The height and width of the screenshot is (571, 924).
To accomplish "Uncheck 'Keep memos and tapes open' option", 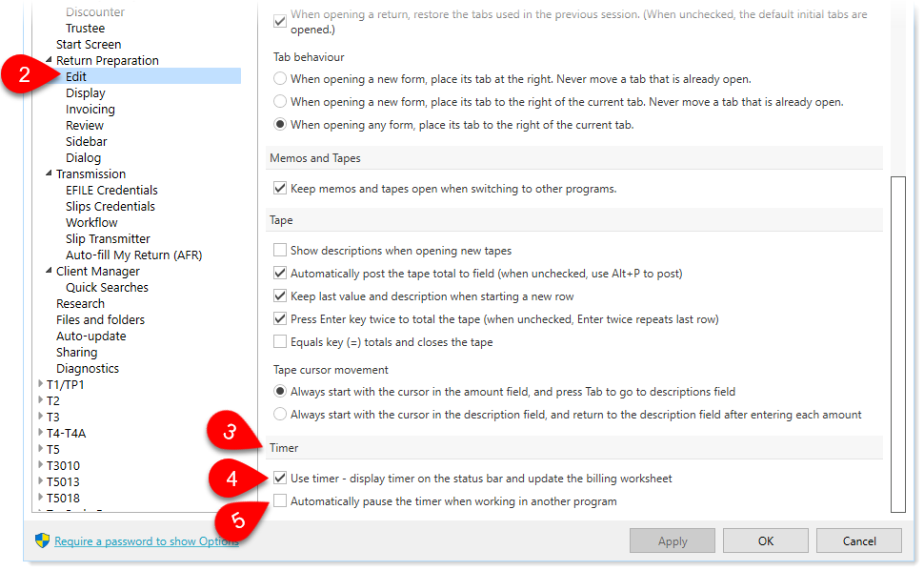I will click(x=280, y=189).
